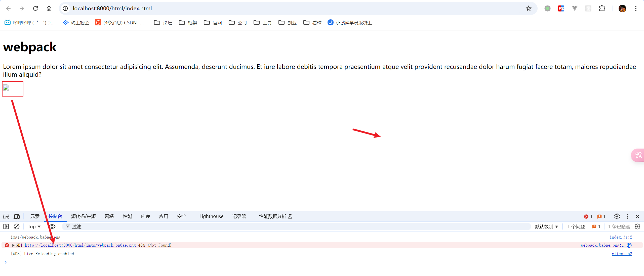The height and width of the screenshot is (276, 644).
Task: Open the index.js:2 source link
Action: pyautogui.click(x=621, y=237)
